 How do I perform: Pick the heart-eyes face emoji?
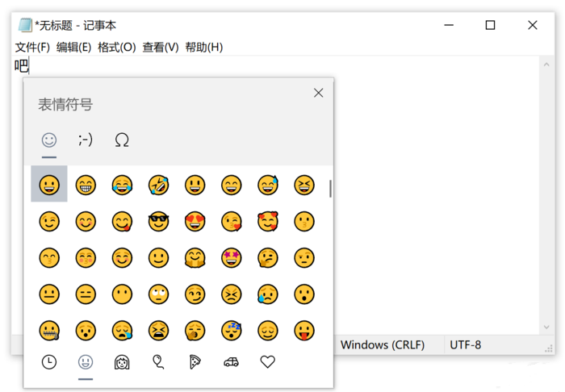pos(195,221)
